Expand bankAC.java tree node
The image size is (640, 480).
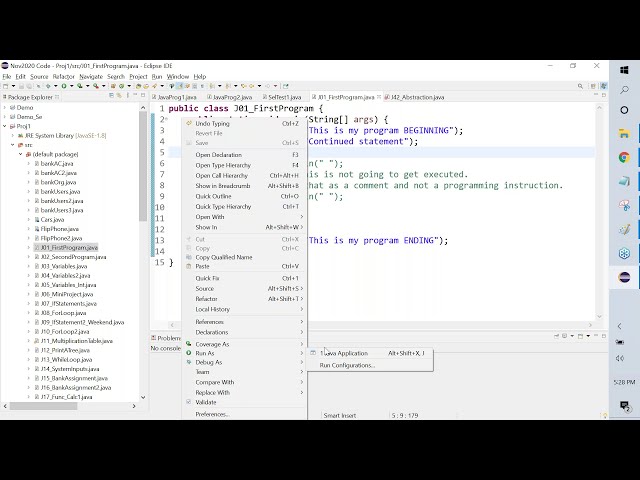point(29,164)
